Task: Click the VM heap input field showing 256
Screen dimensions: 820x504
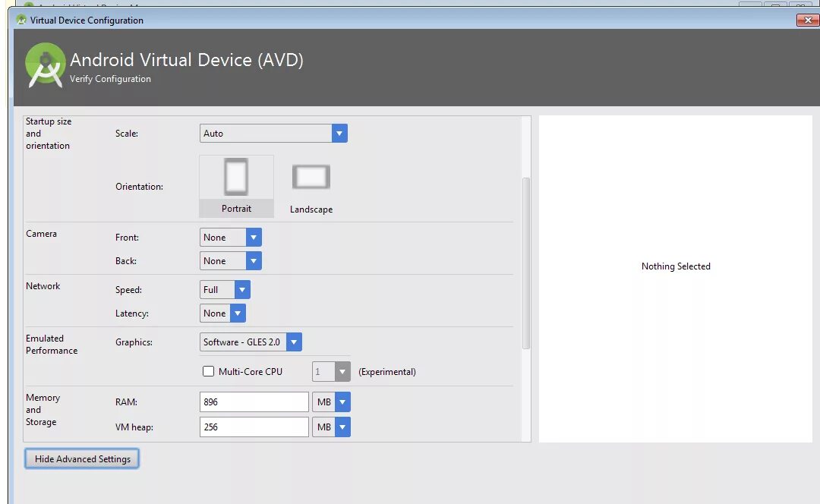Action: click(x=254, y=427)
